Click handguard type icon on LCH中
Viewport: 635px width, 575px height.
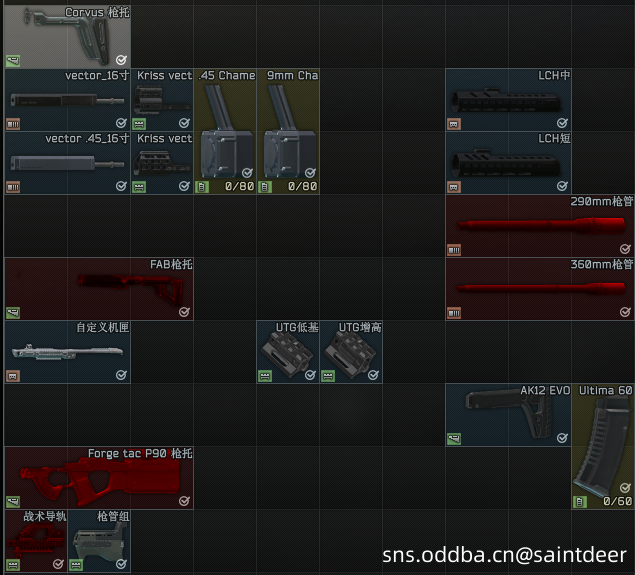tap(454, 124)
